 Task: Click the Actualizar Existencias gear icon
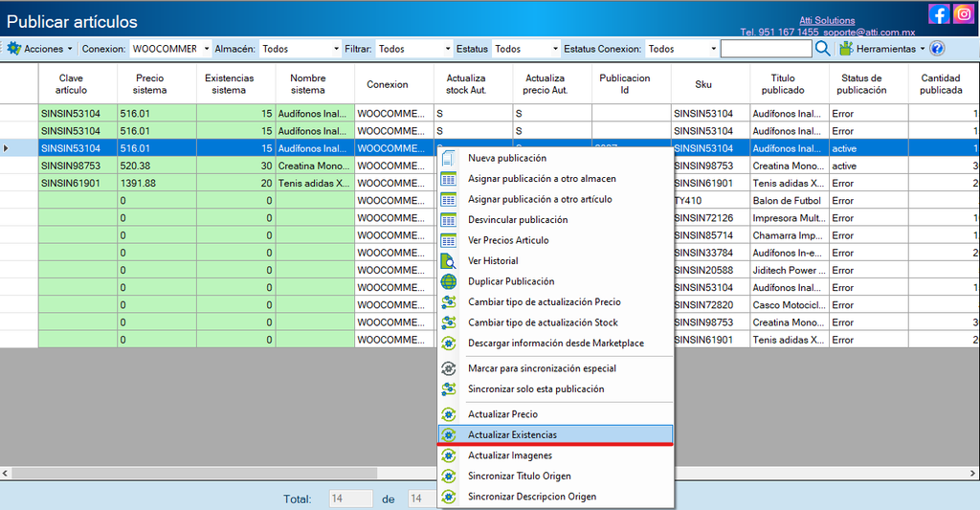coord(448,435)
